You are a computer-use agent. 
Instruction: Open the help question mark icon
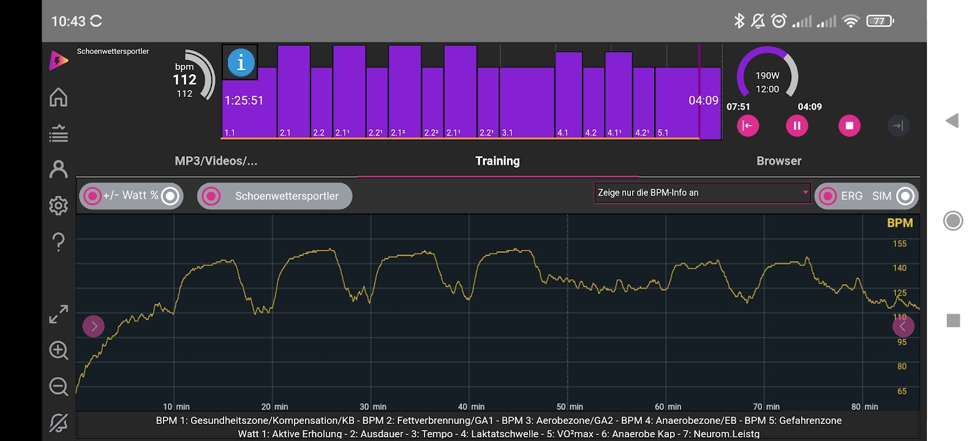coord(58,242)
